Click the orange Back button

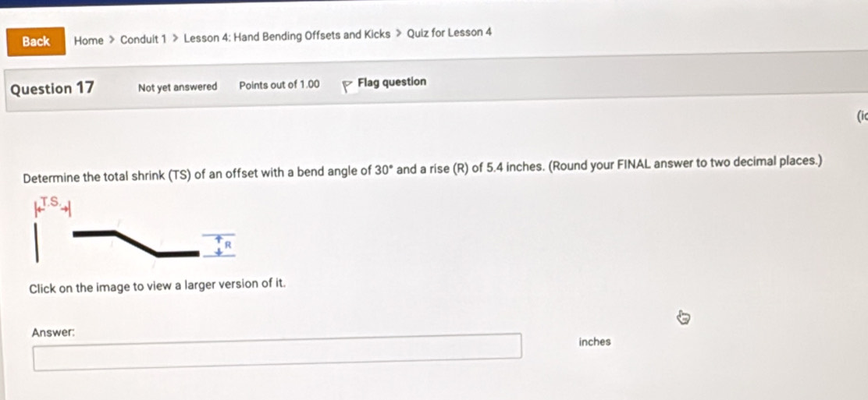coord(36,41)
